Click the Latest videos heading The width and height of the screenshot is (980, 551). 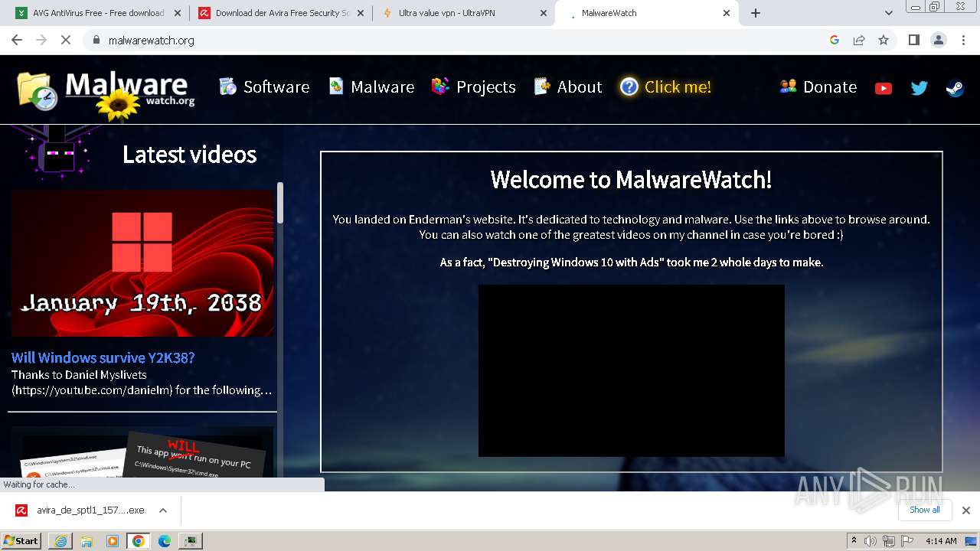[x=189, y=155]
